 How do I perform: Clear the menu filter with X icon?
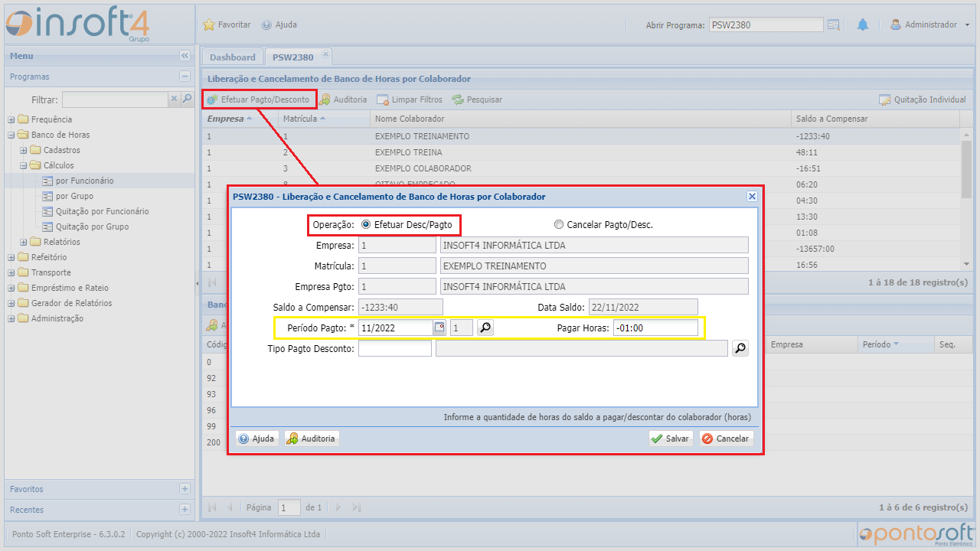(174, 99)
